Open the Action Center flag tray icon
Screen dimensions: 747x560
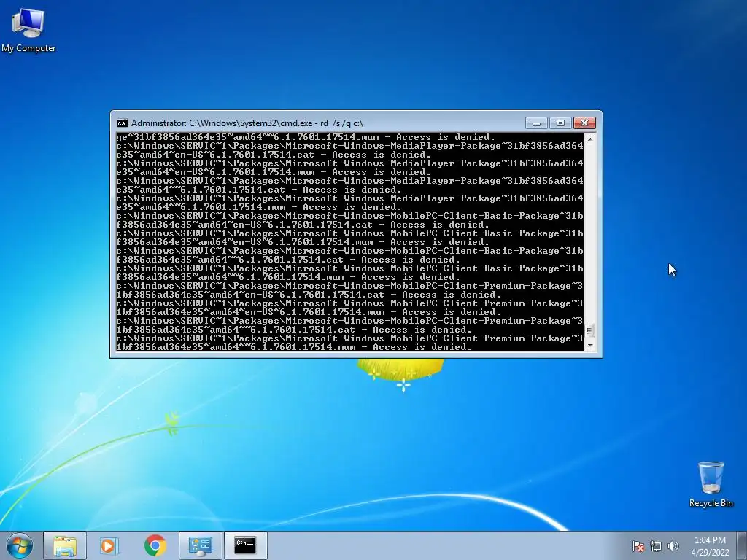click(638, 546)
